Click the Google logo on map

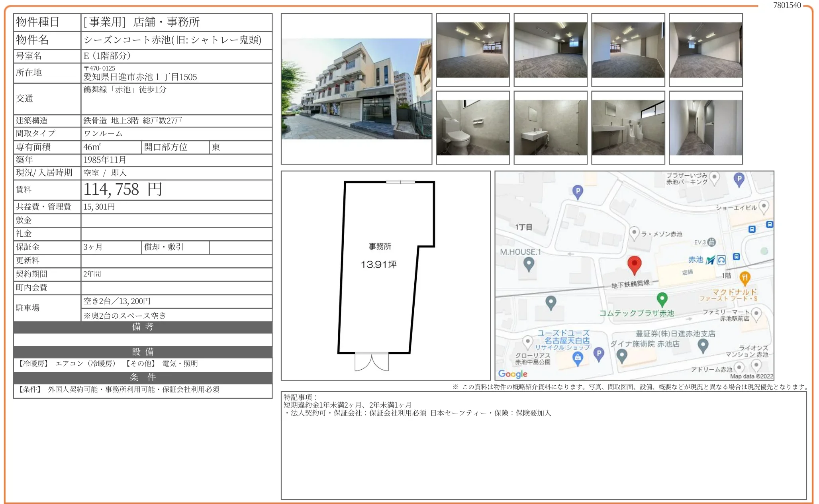pos(513,374)
